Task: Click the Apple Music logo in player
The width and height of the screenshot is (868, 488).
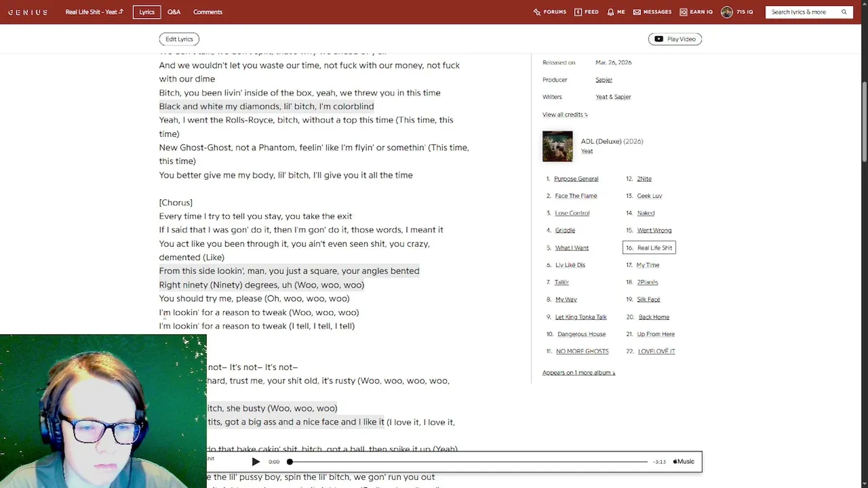Action: 684,462
